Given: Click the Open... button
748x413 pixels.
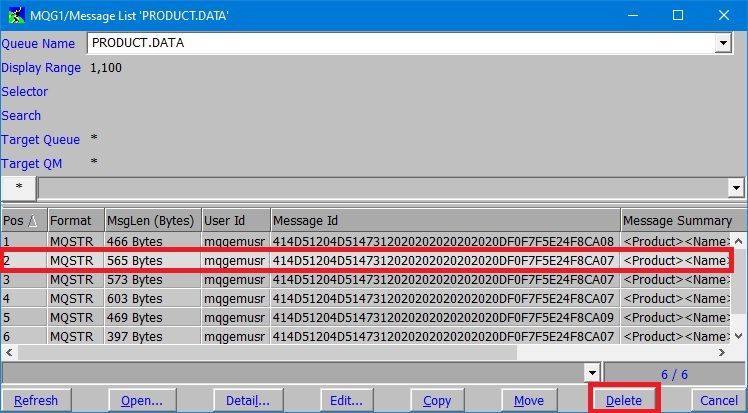Looking at the screenshot, I should coord(142,401).
